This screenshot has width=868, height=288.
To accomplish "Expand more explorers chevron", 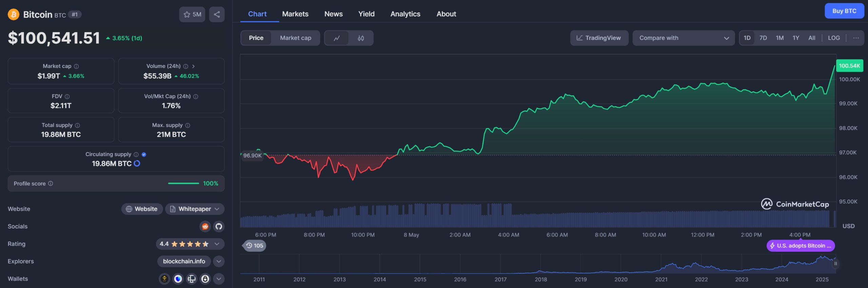I will pyautogui.click(x=219, y=262).
